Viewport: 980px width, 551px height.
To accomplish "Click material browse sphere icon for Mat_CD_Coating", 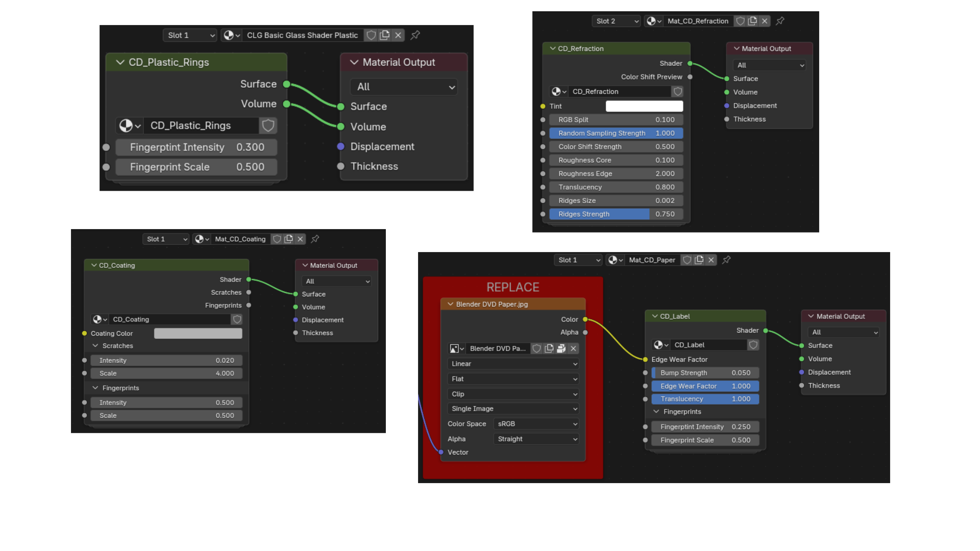I will pyautogui.click(x=201, y=239).
